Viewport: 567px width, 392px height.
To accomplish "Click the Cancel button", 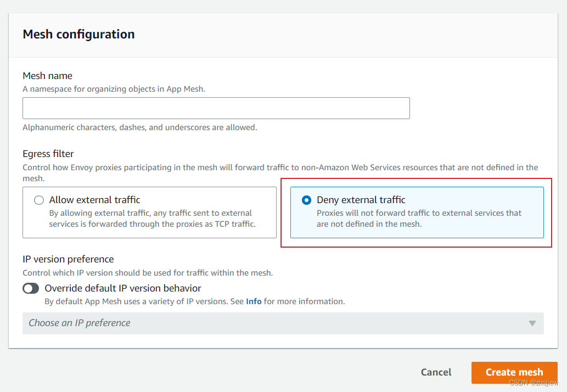I will tap(436, 372).
